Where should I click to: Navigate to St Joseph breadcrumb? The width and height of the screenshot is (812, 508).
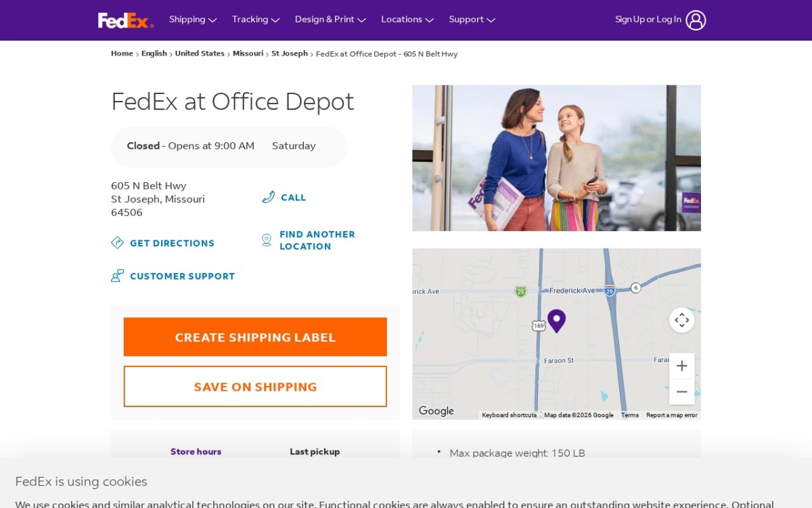point(290,54)
